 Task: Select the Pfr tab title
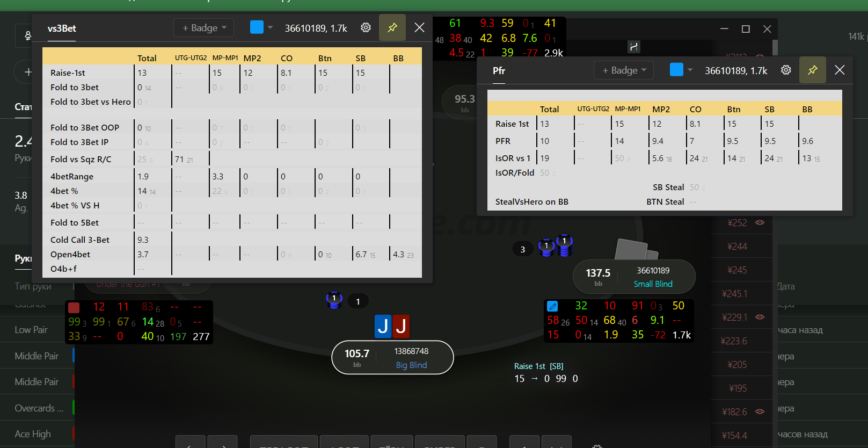pos(499,70)
